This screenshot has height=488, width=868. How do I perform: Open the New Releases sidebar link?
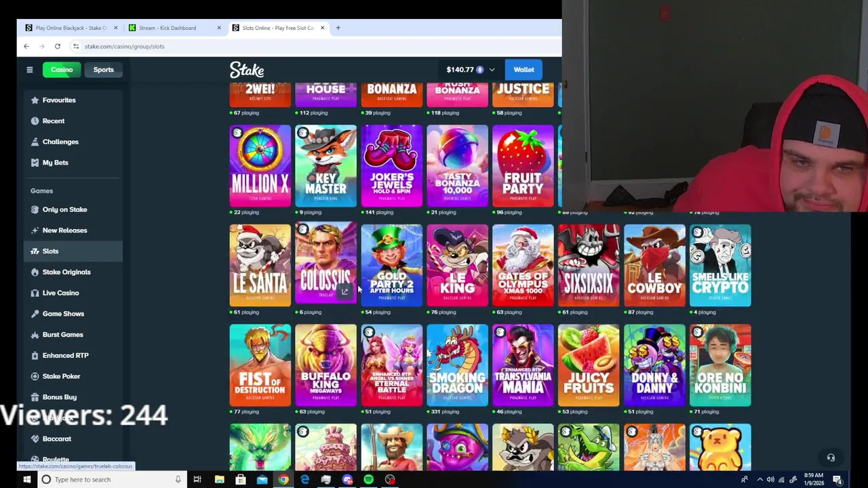coord(64,230)
